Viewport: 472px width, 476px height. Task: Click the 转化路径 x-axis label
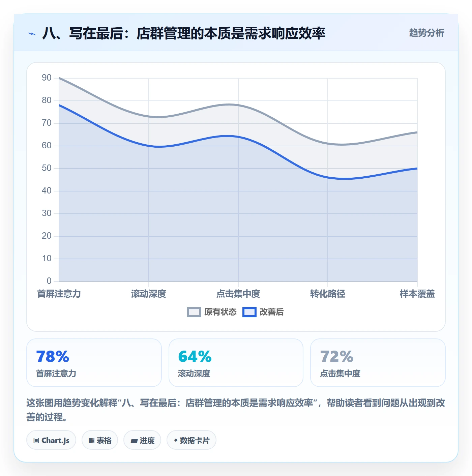pyautogui.click(x=328, y=294)
